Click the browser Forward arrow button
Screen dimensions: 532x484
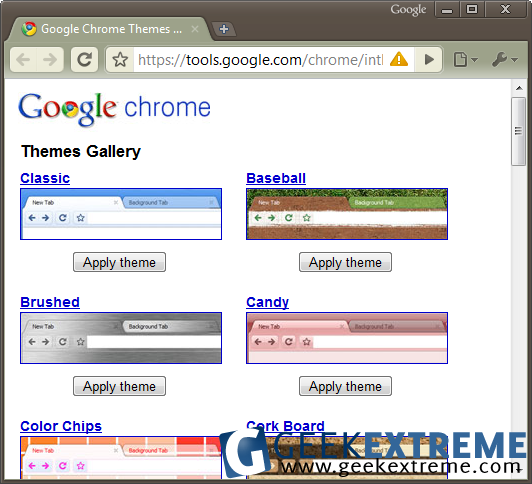coord(50,60)
